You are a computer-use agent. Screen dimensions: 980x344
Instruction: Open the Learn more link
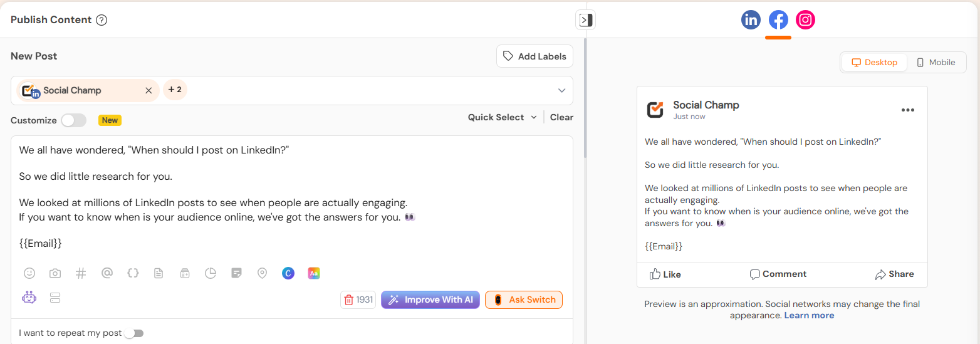[x=809, y=315]
